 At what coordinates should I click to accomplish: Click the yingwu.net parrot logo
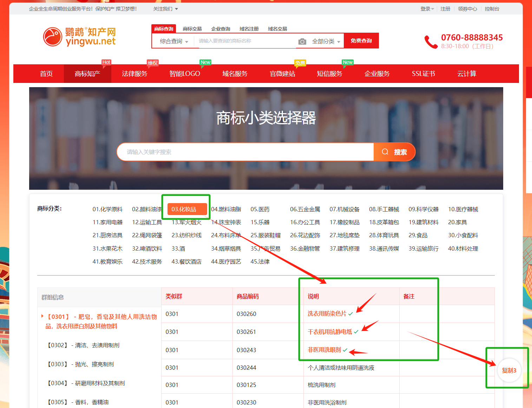[79, 37]
